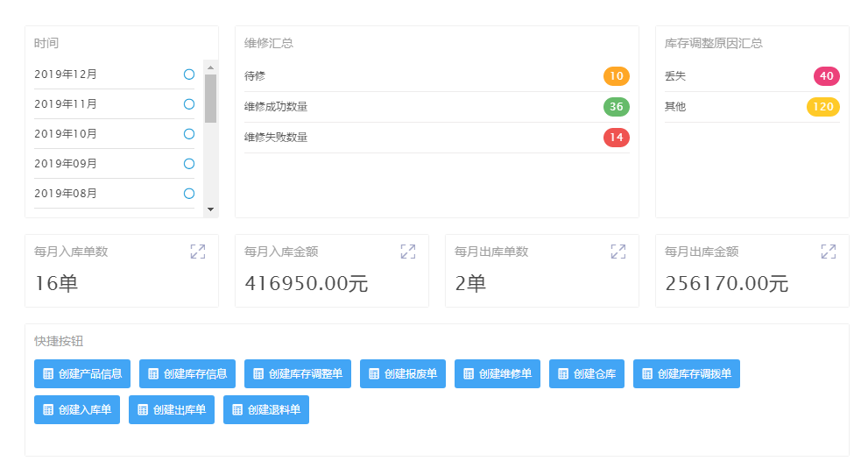
Task: Click the time list scroll-up arrow
Action: pyautogui.click(x=210, y=67)
